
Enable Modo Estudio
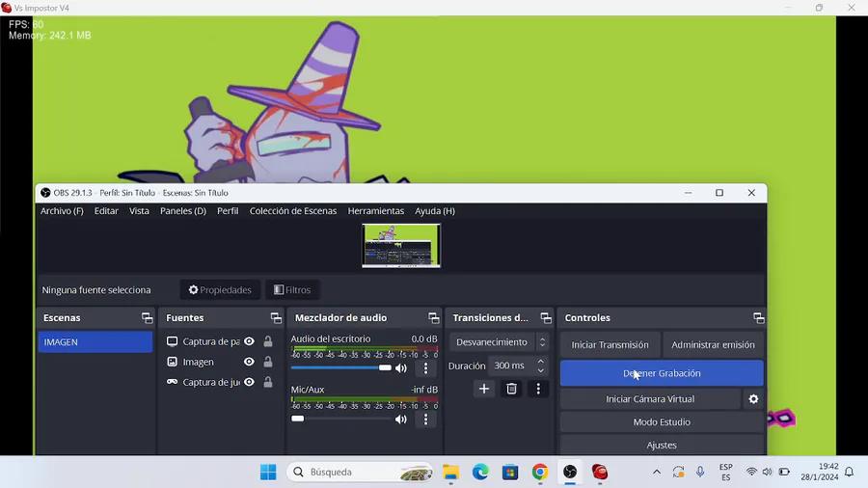[x=662, y=421]
